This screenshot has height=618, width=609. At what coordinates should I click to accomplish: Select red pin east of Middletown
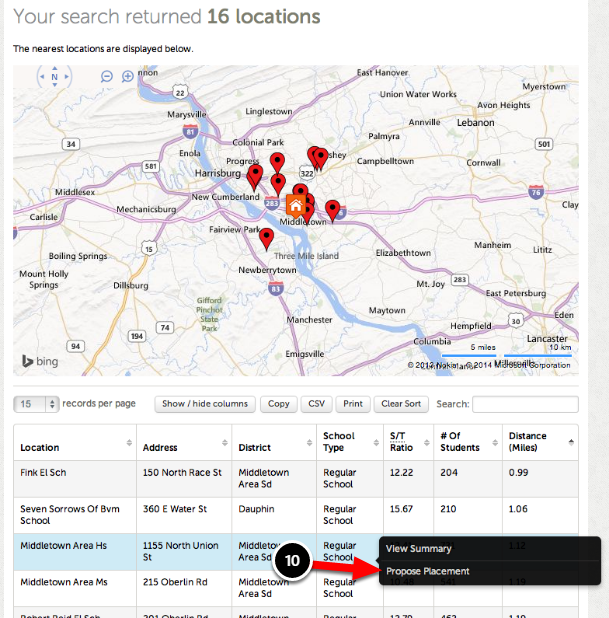click(333, 211)
